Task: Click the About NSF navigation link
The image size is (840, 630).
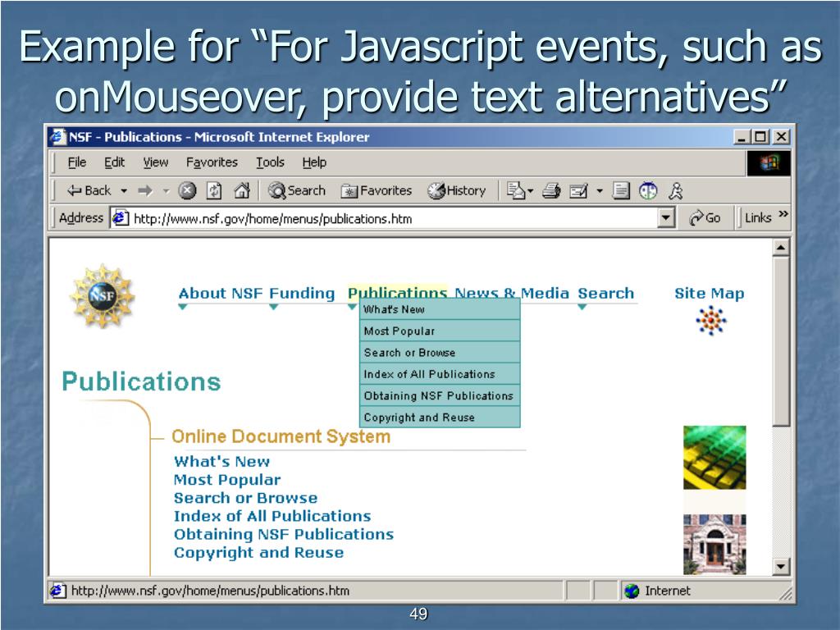Action: [220, 294]
